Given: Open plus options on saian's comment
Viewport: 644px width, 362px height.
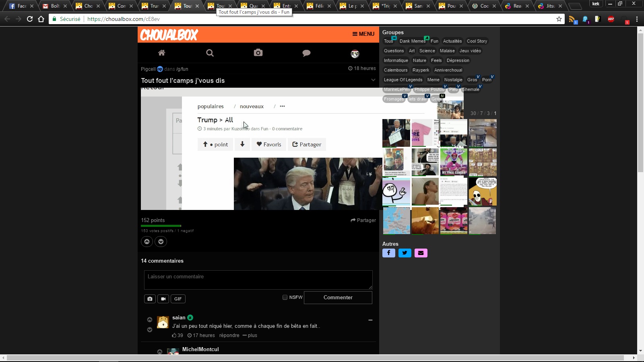Looking at the screenshot, I should pyautogui.click(x=250, y=335).
